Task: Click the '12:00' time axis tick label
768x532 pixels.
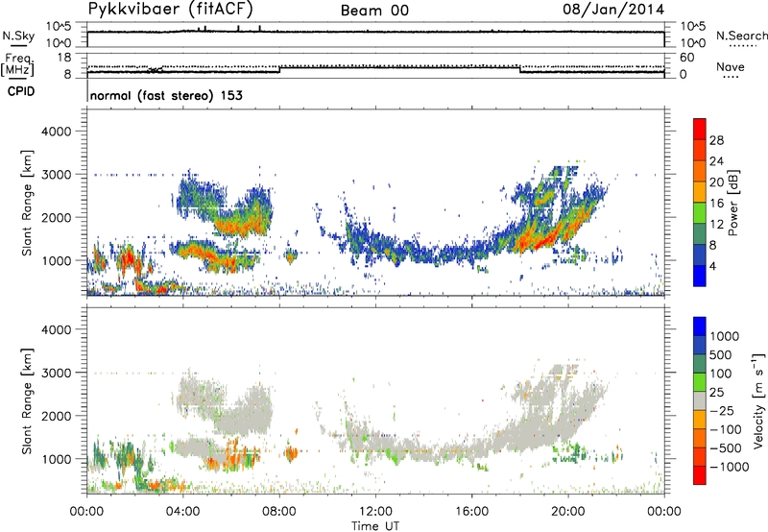Action: [x=375, y=512]
